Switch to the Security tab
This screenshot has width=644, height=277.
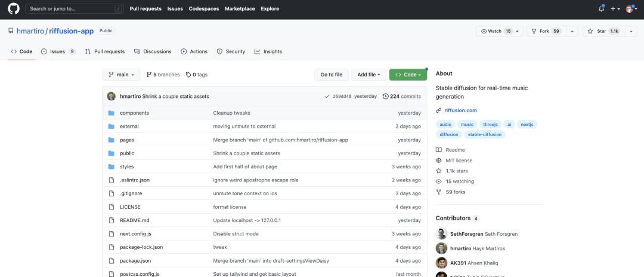point(231,51)
